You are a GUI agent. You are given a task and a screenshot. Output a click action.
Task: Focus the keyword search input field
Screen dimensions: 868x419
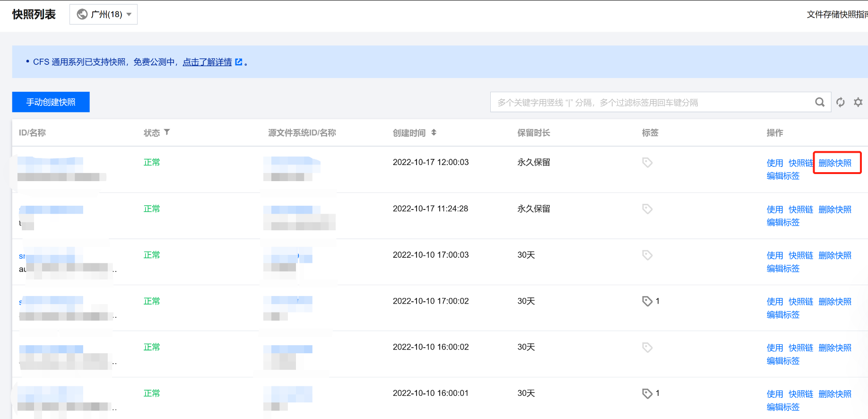point(652,102)
